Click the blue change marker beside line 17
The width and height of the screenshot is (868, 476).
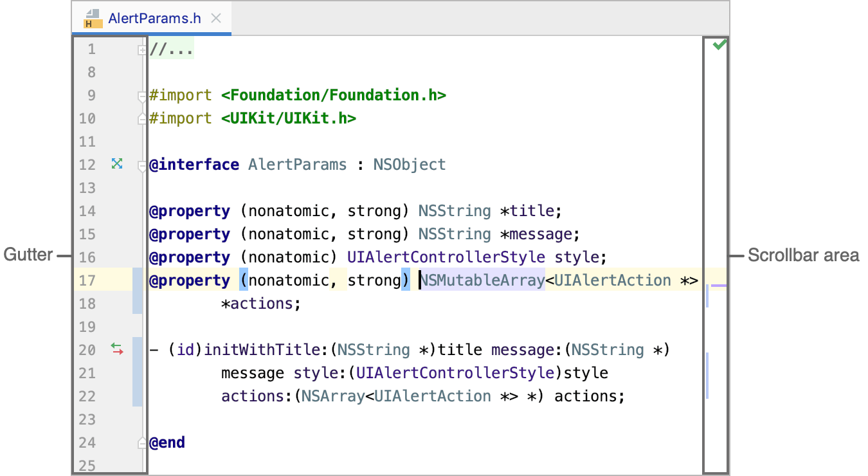pyautogui.click(x=138, y=291)
